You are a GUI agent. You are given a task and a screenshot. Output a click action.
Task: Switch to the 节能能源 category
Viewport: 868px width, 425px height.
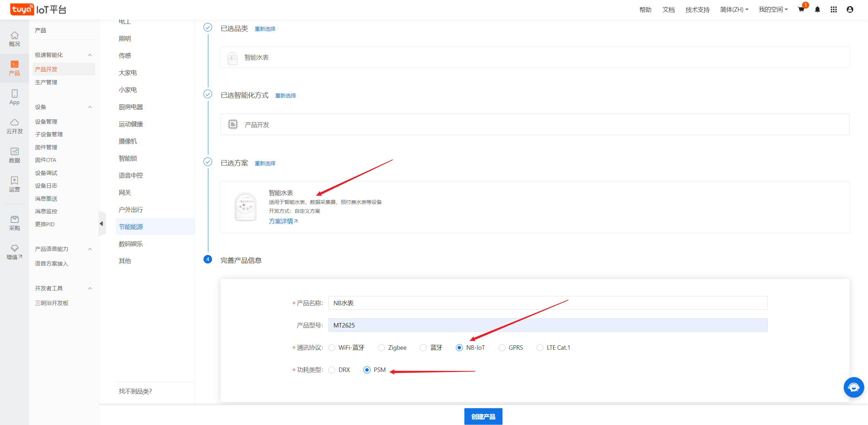[131, 227]
